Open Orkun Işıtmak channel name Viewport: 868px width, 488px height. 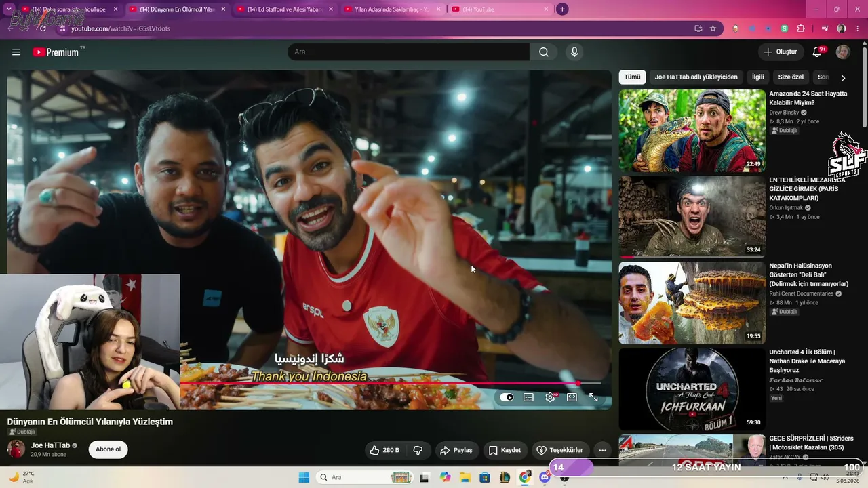click(x=786, y=208)
